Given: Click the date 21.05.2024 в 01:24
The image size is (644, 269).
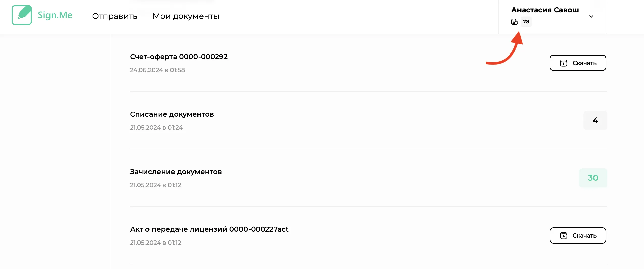Looking at the screenshot, I should tap(156, 127).
